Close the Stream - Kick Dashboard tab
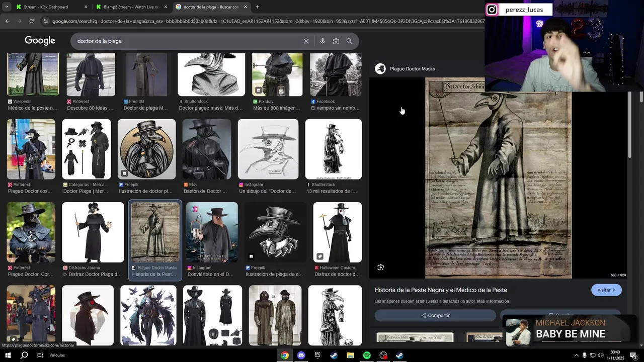Image resolution: width=644 pixels, height=362 pixels. (x=86, y=7)
